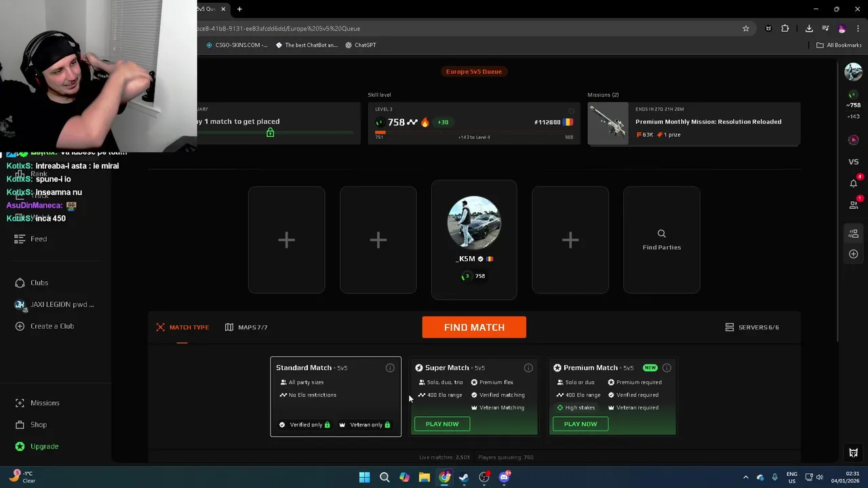The height and width of the screenshot is (488, 868).
Task: Click Create a Club
Action: coord(45,326)
